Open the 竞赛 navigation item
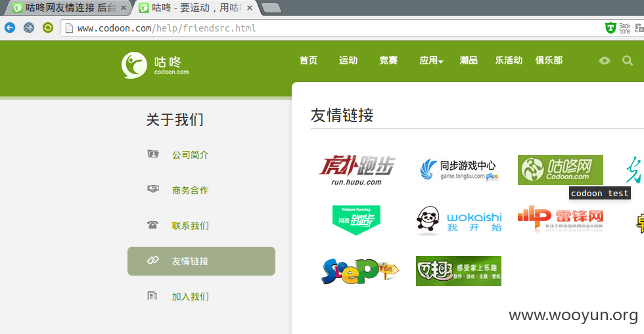The width and height of the screenshot is (644, 334). 388,60
